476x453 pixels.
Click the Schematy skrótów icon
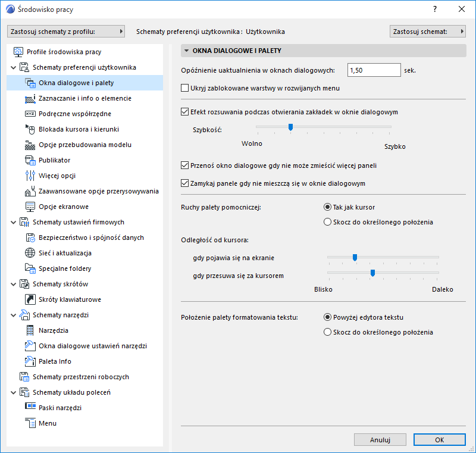coord(24,284)
